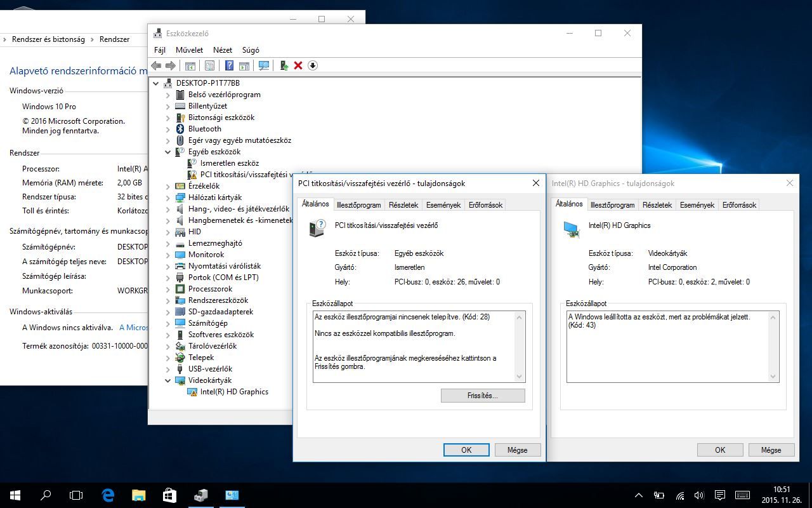Click the Frissítés... button
The width and height of the screenshot is (812, 508).
click(483, 396)
